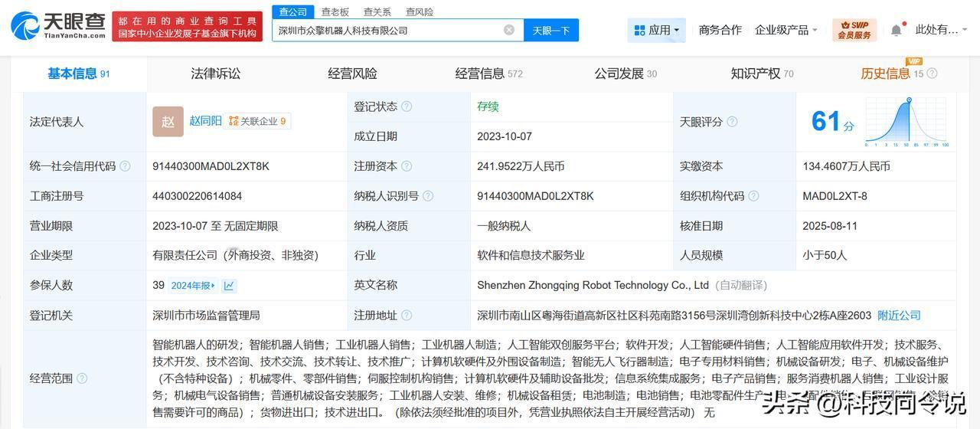Click the help icon next to 纳税人识别号
980x429 pixels.
428,196
